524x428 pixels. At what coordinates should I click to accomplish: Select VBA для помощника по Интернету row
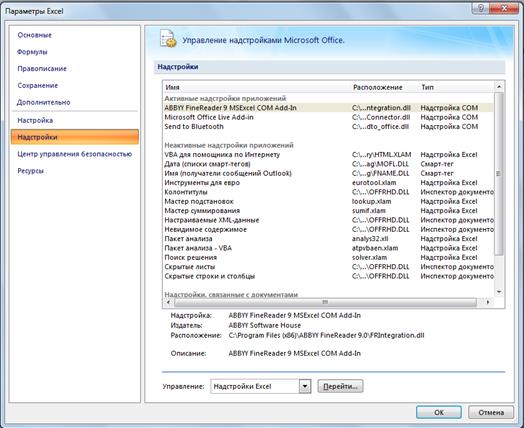tap(328, 155)
